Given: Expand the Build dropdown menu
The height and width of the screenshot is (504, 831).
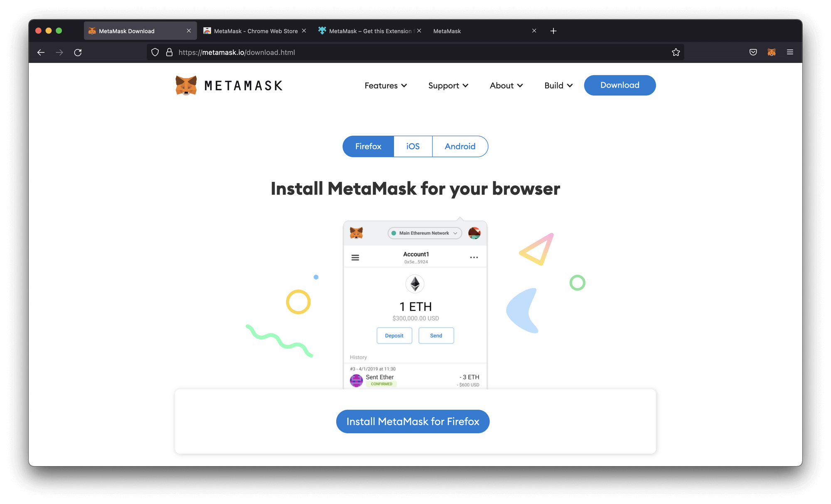Looking at the screenshot, I should [x=557, y=85].
